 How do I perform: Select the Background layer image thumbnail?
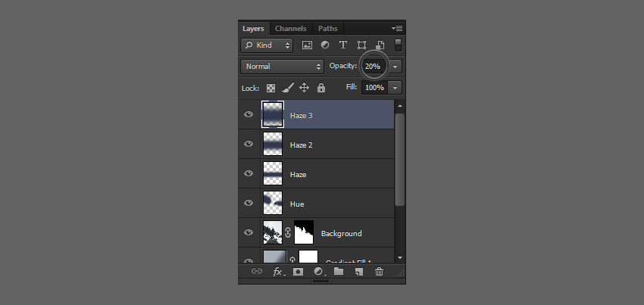pos(273,232)
